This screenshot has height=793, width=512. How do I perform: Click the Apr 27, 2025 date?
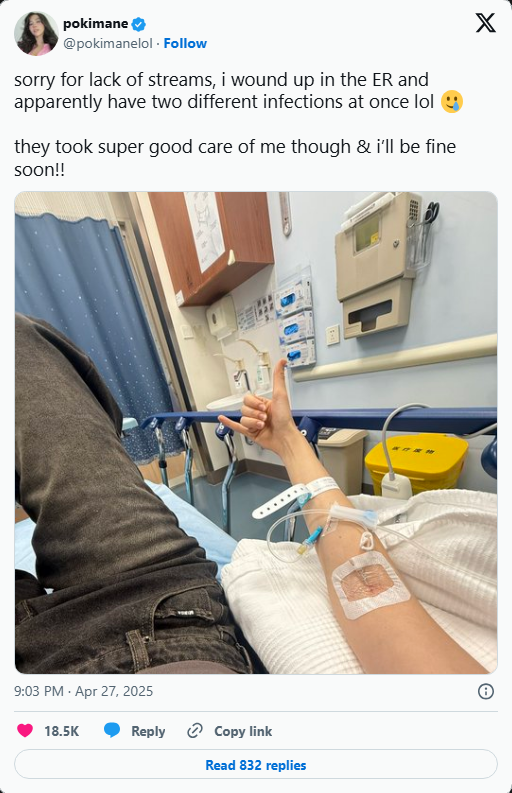point(114,691)
